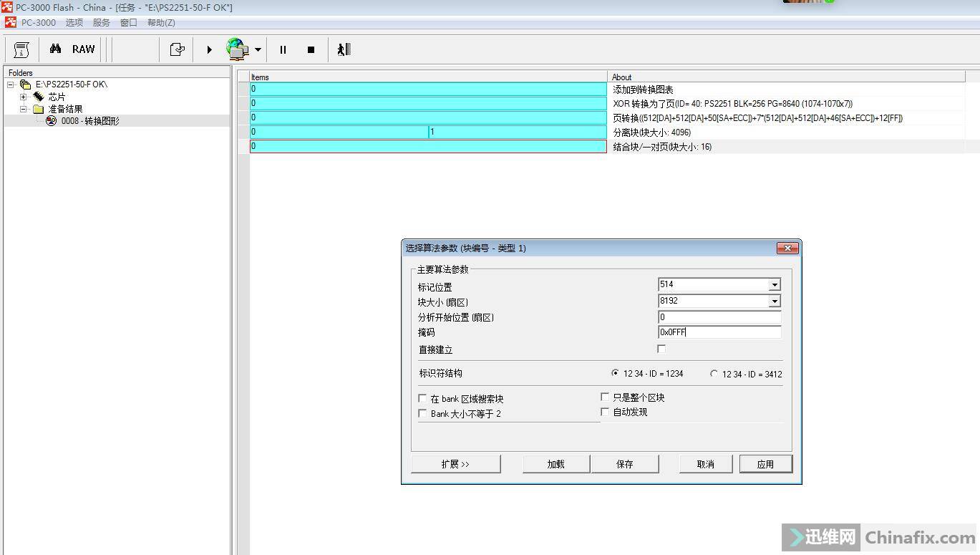
Task: Click the exit walking-man toolbar icon
Action: point(343,49)
